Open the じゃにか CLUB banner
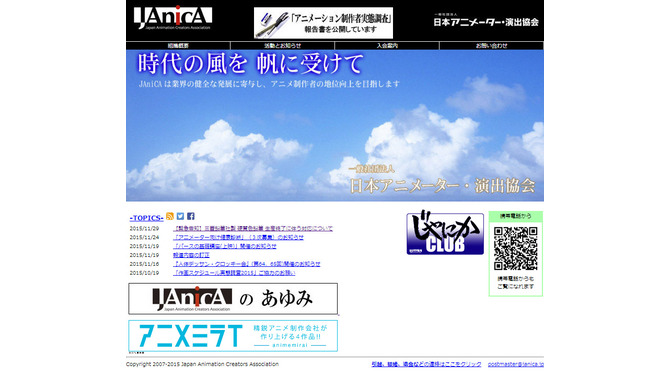670x377 pixels. coord(445,233)
